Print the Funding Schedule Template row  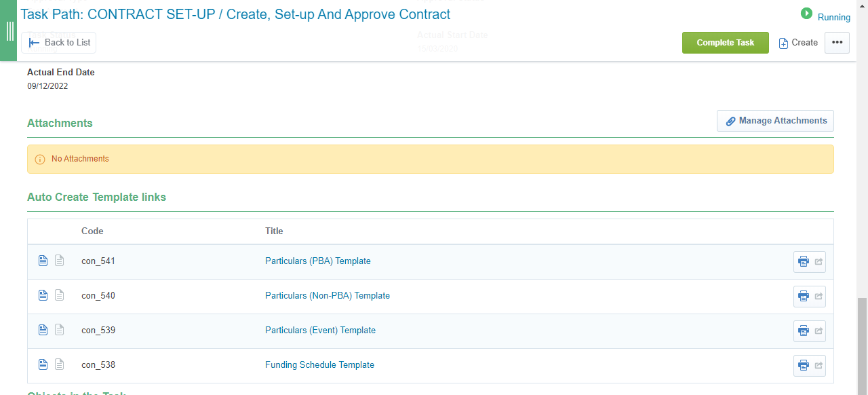(804, 365)
